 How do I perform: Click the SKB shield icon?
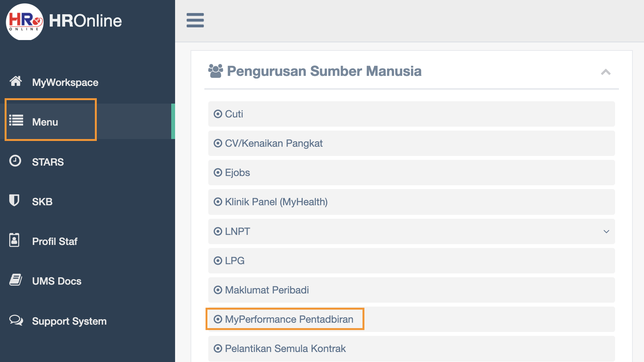[x=14, y=200]
